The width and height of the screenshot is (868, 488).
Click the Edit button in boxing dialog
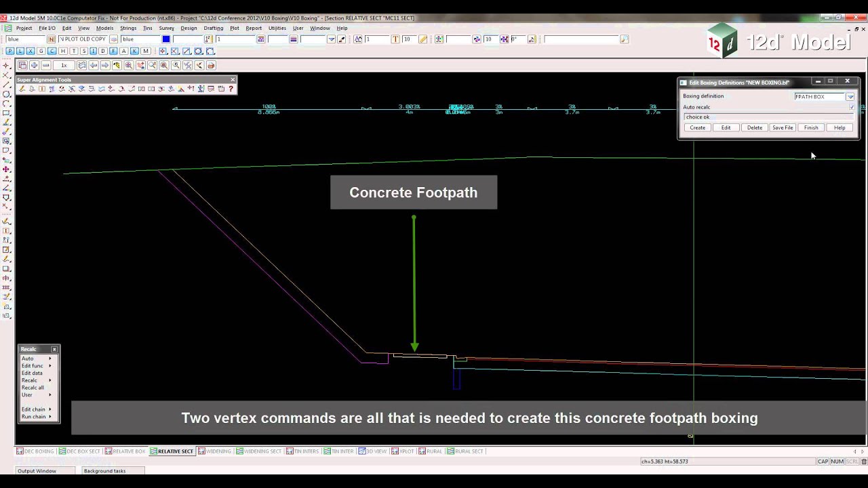(x=726, y=127)
